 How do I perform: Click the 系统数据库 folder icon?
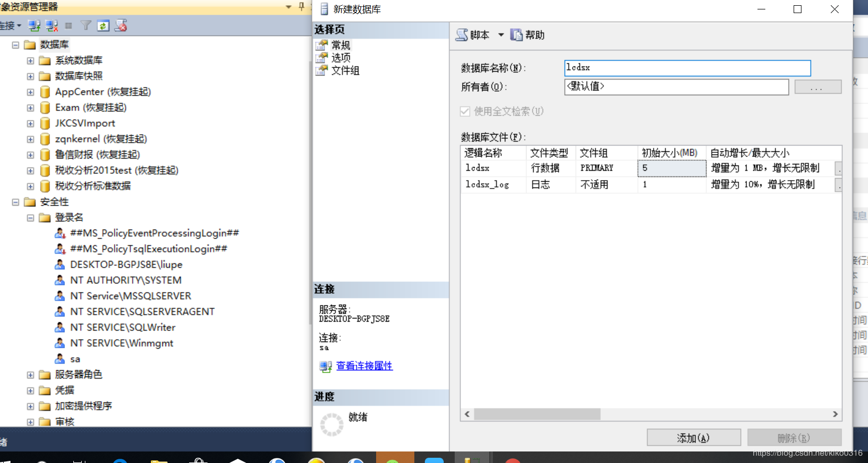[x=45, y=61]
